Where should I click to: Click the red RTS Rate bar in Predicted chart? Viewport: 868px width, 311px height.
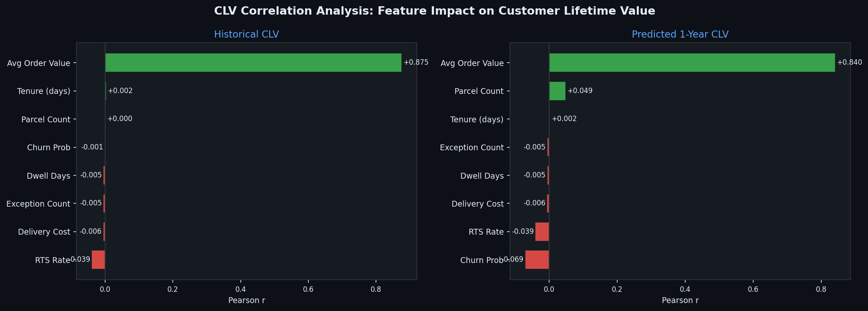(542, 232)
